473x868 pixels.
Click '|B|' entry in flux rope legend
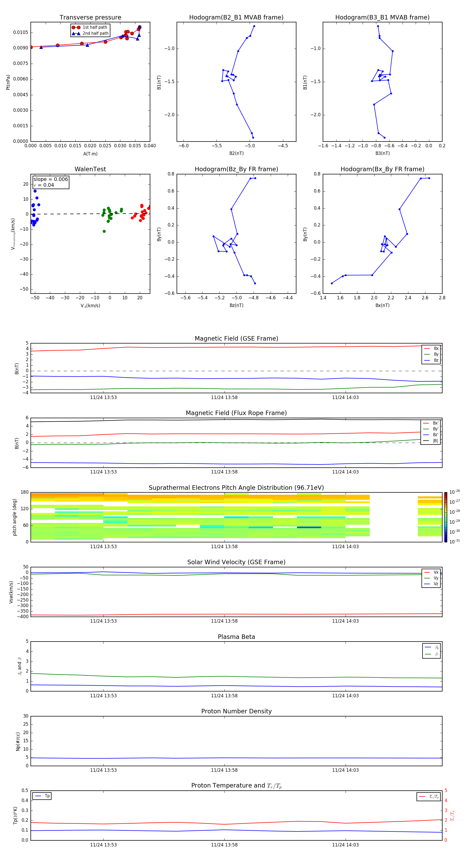431,441
